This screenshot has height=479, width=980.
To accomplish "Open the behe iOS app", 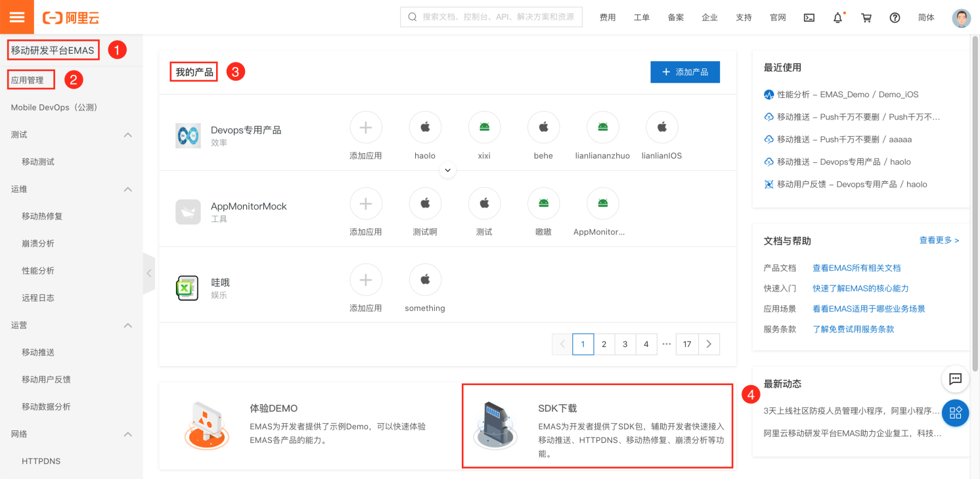I will click(x=543, y=127).
